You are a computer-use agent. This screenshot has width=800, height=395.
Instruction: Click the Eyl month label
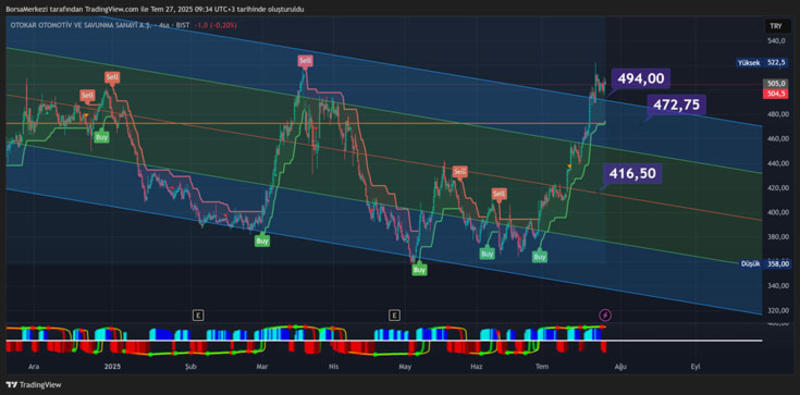[x=694, y=366]
